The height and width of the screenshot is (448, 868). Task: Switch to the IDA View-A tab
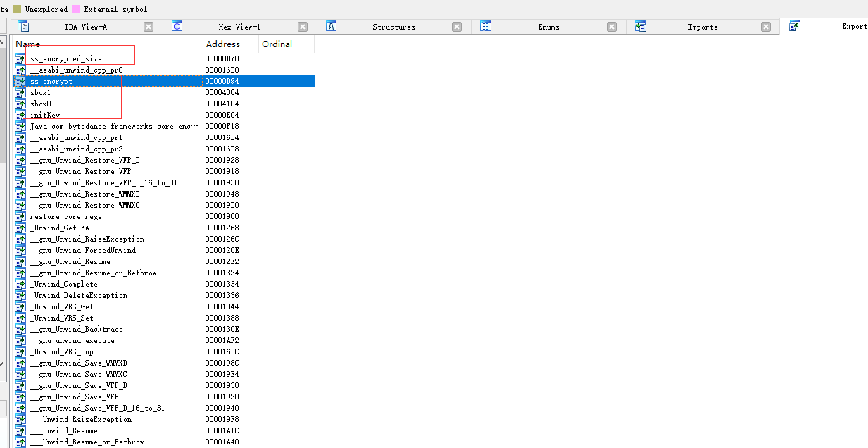(85, 27)
